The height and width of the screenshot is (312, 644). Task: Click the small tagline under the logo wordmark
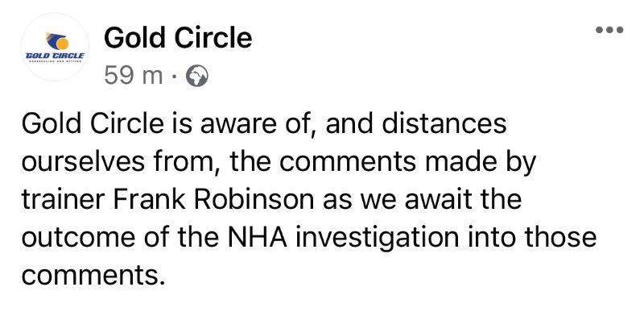[55, 60]
